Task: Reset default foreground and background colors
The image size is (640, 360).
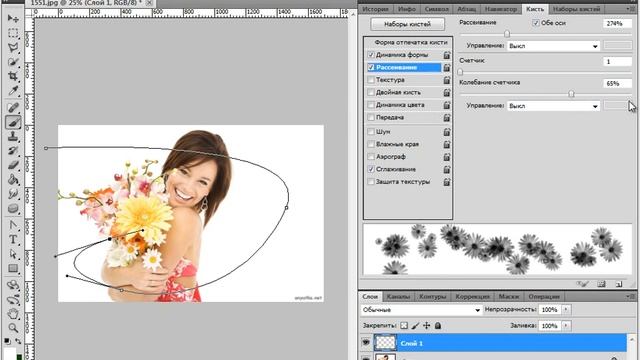Action: pos(7,340)
